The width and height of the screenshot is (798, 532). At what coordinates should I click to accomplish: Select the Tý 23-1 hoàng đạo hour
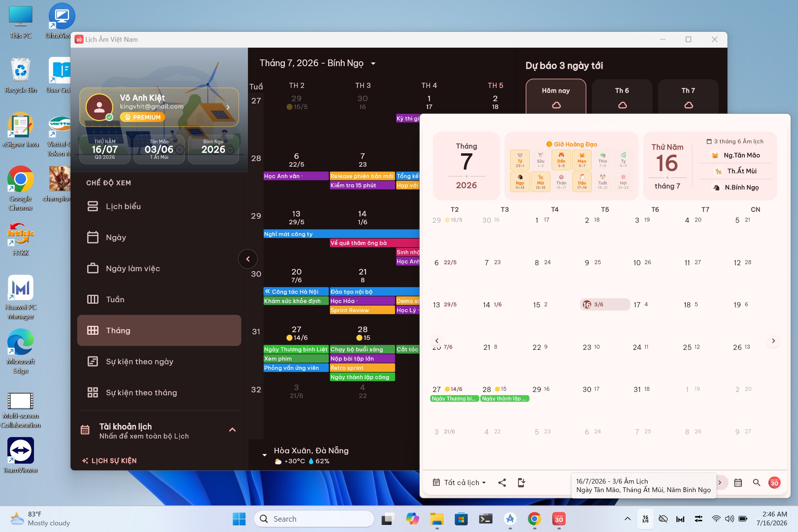[520, 159]
